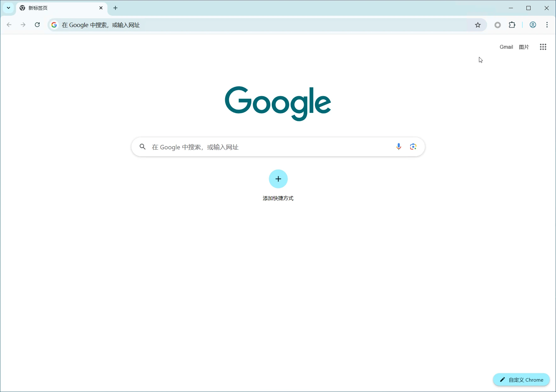Go back to the previous page
This screenshot has height=392, width=556.
(9, 25)
